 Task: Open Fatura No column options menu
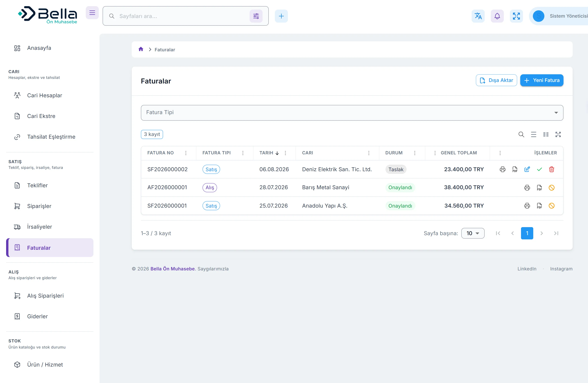pos(186,153)
